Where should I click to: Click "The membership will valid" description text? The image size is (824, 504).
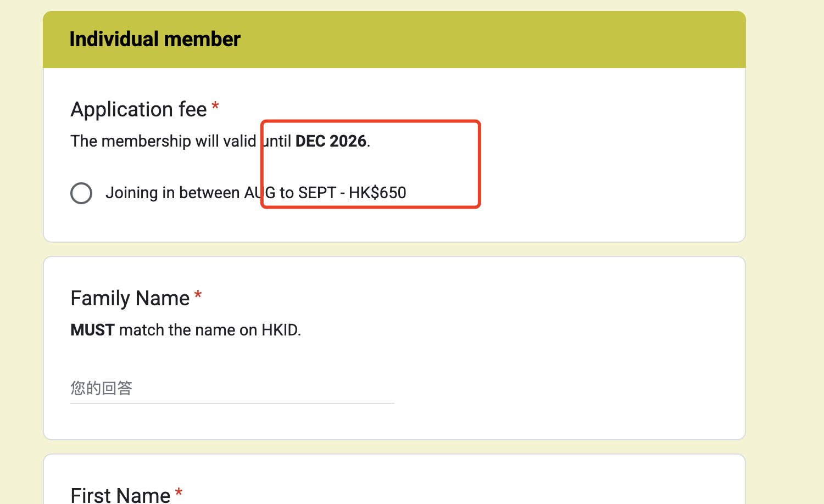pos(163,142)
